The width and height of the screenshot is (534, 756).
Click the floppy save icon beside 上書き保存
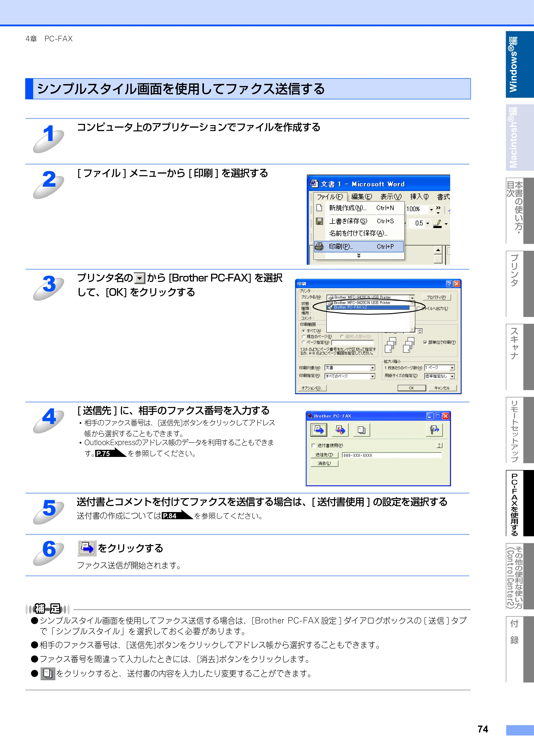[319, 221]
